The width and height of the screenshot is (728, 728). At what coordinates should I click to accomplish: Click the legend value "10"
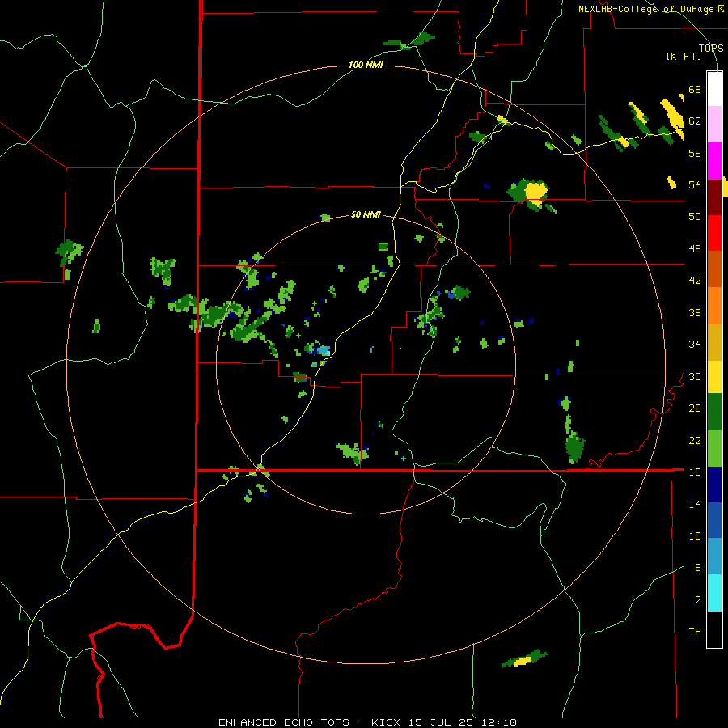point(695,535)
